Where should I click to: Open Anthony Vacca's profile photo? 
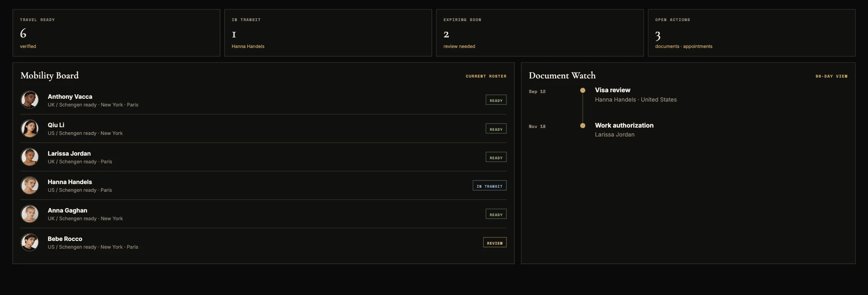30,100
